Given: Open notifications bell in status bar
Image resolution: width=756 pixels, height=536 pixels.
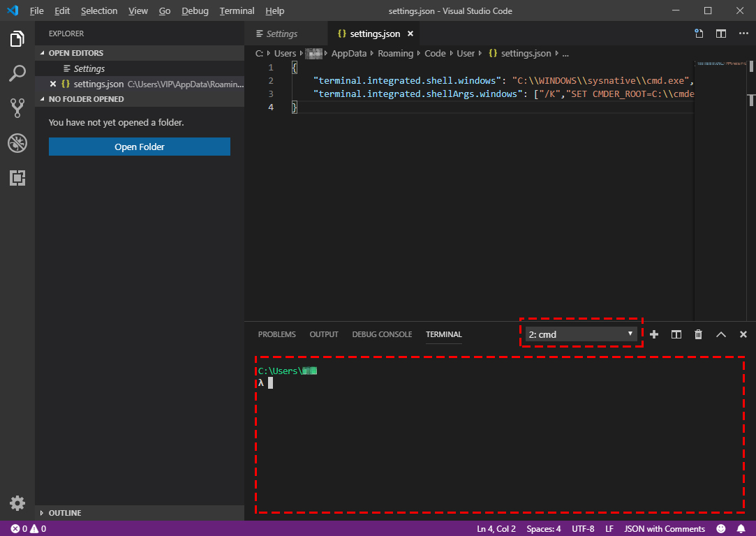Looking at the screenshot, I should tap(741, 529).
